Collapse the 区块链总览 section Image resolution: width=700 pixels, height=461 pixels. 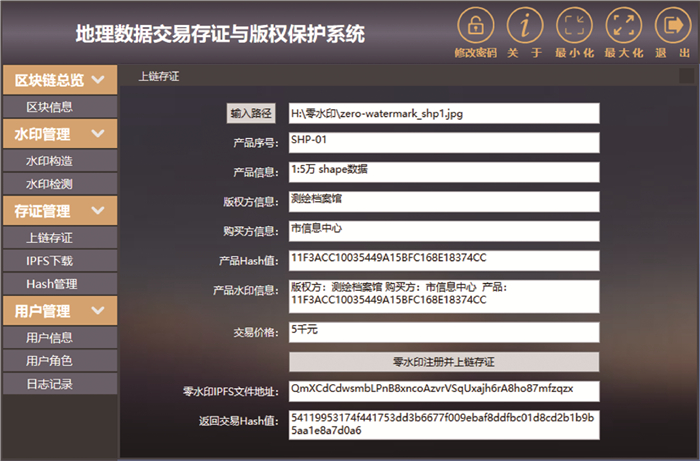(x=97, y=80)
